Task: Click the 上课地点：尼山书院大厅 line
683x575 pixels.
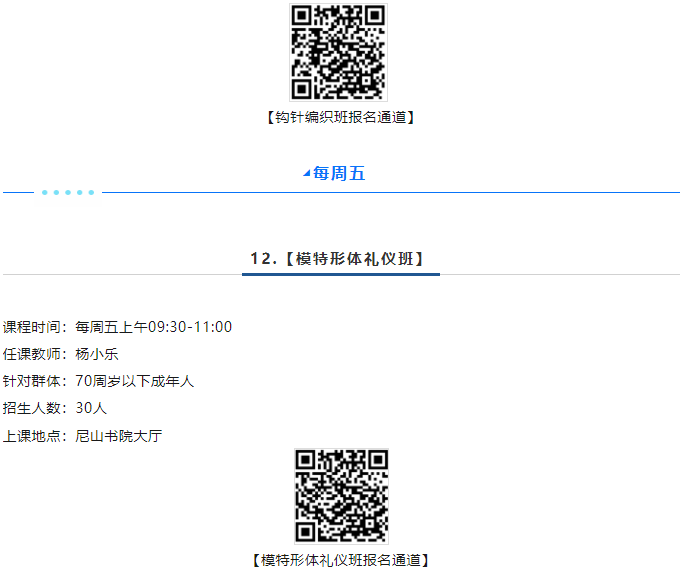Action: [x=83, y=436]
